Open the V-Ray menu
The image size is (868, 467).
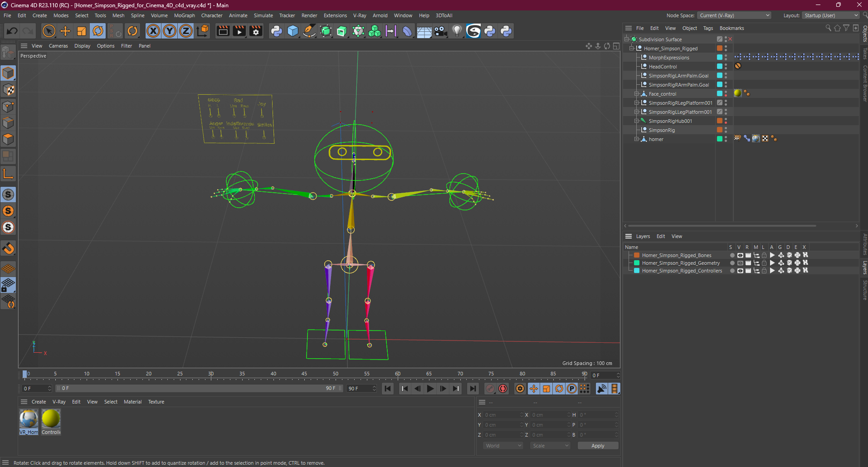tap(360, 15)
